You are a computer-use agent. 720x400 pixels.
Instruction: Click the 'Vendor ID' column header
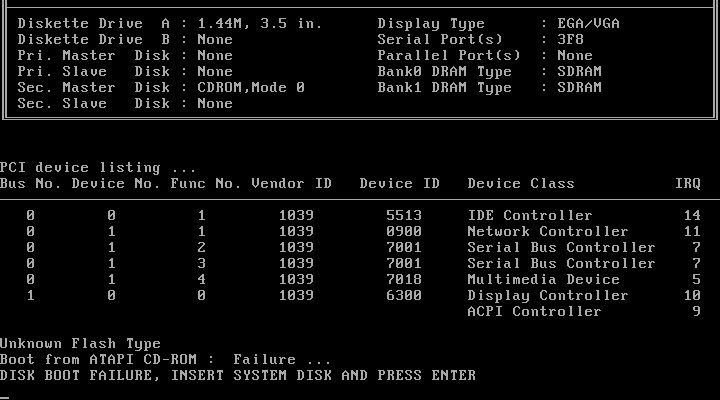[292, 184]
